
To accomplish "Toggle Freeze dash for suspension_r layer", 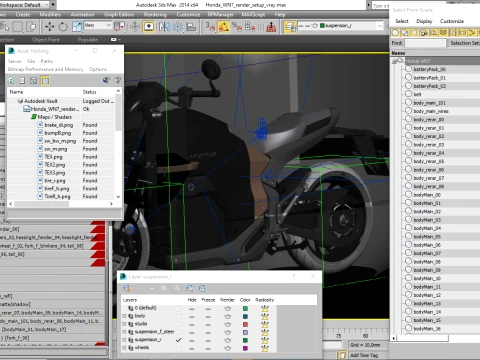I will pos(208,340).
